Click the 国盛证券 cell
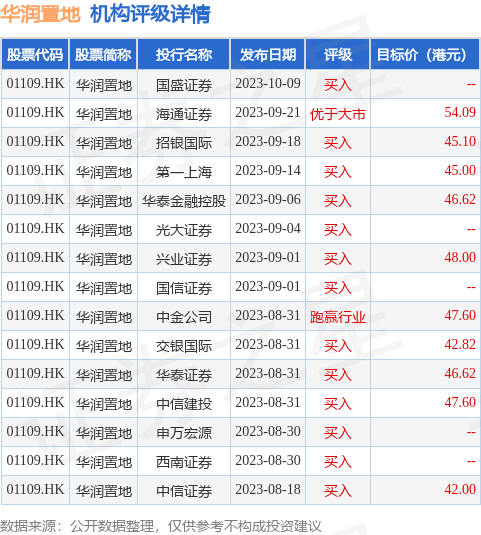Image resolution: width=481 pixels, height=535 pixels. click(184, 85)
